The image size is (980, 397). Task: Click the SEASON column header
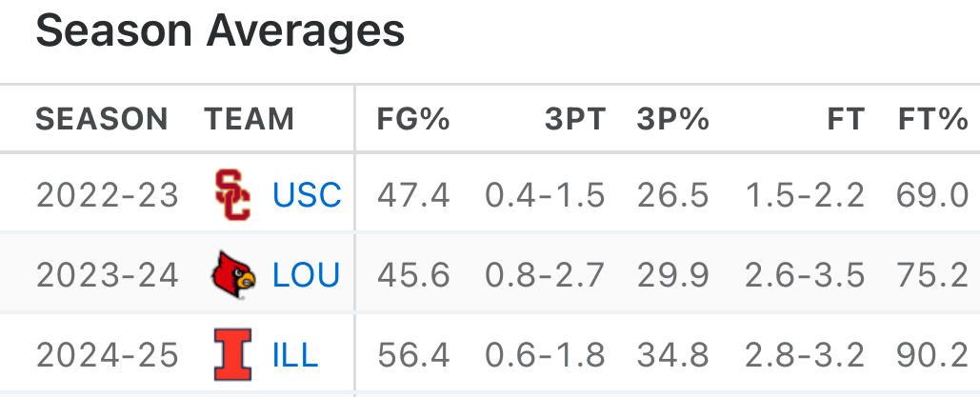coord(102,119)
